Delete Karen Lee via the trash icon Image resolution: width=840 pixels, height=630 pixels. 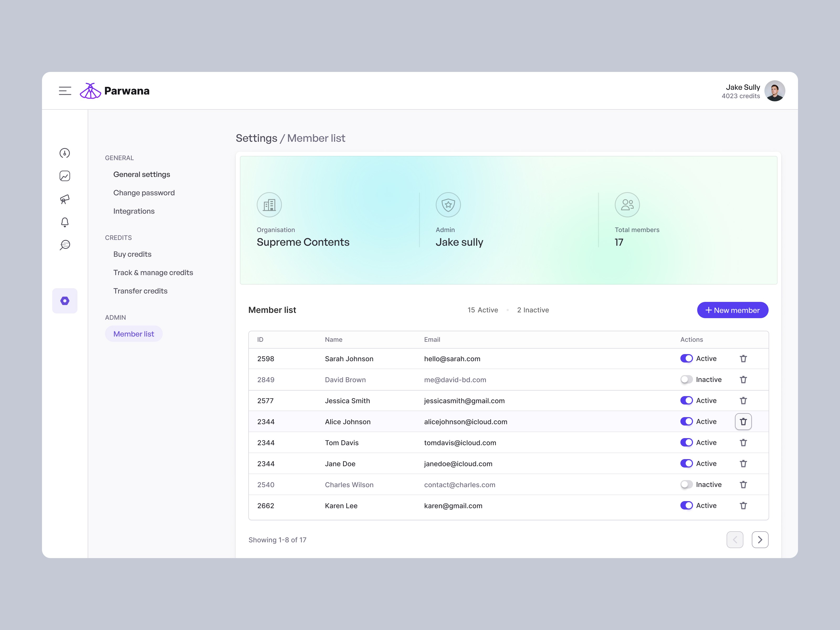[x=743, y=505]
